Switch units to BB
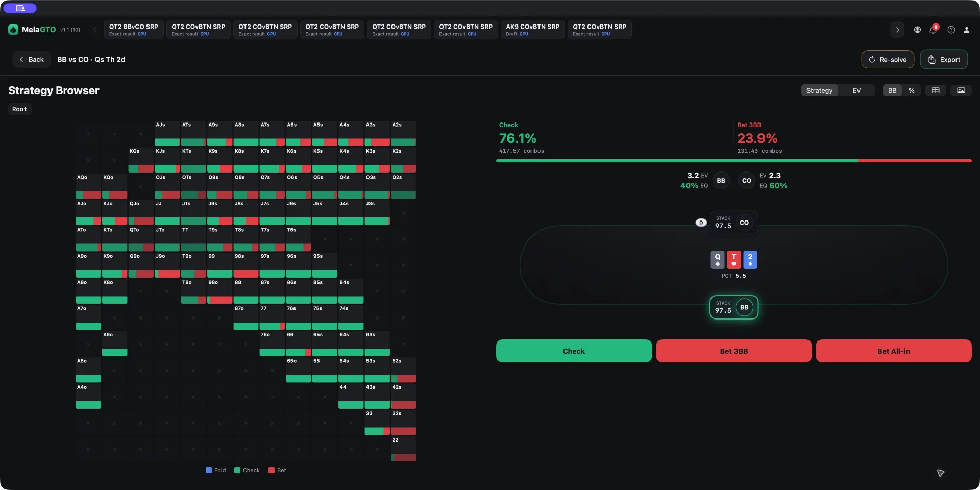 [892, 90]
